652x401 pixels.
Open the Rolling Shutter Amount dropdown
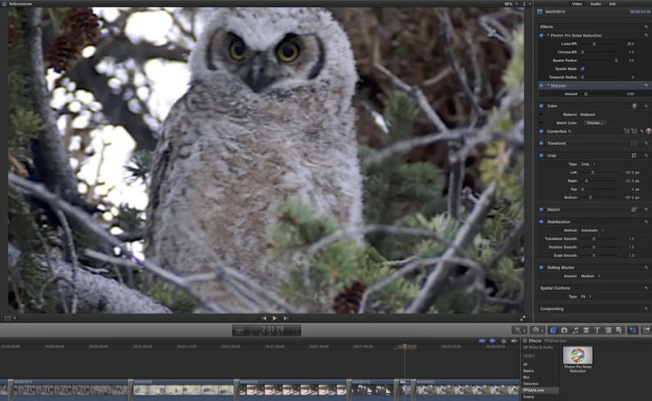(590, 276)
